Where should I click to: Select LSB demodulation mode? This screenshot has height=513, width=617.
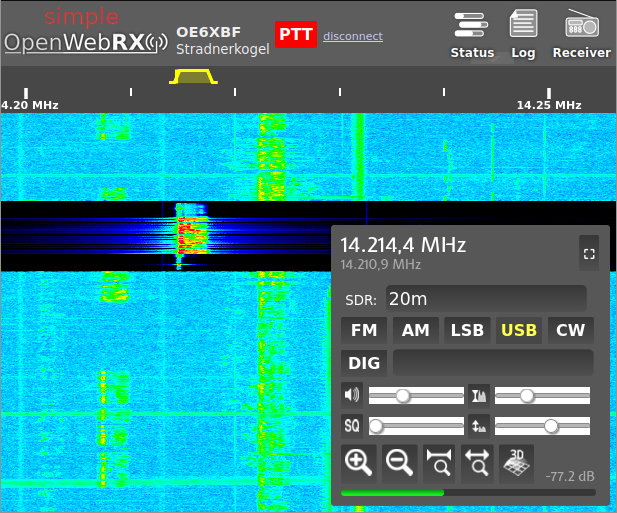click(x=467, y=330)
